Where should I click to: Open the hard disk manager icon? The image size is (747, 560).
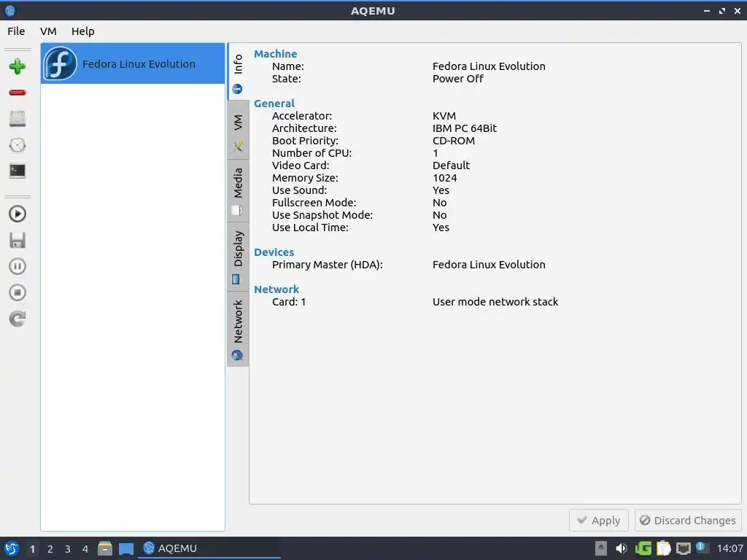(x=18, y=119)
